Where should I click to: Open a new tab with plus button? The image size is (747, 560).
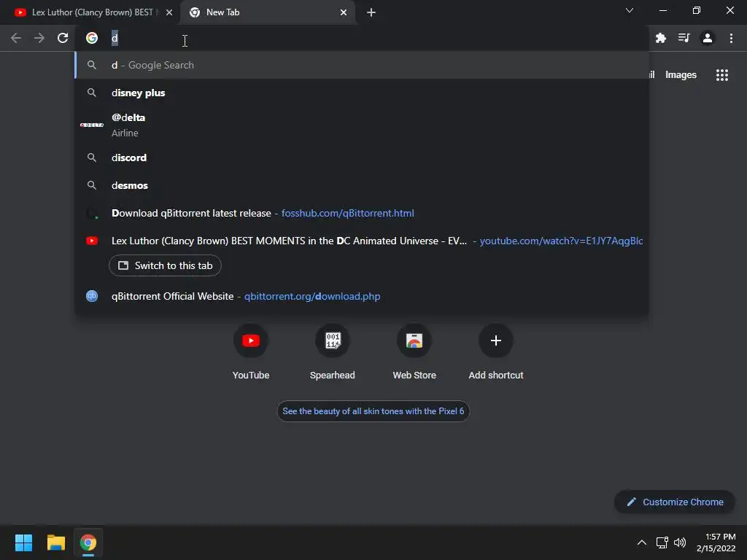coord(371,12)
